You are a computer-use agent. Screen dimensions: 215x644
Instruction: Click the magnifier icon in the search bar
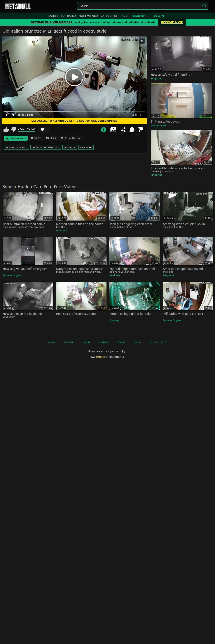click(204, 6)
